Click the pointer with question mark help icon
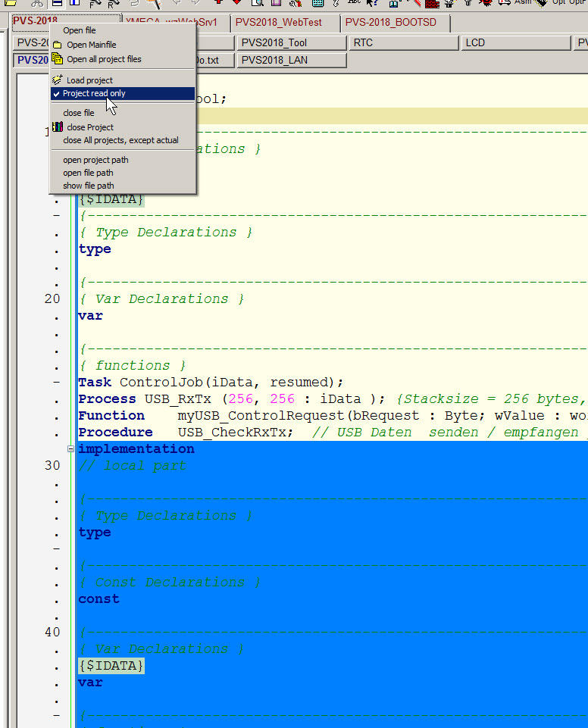588x728 pixels. point(373,3)
